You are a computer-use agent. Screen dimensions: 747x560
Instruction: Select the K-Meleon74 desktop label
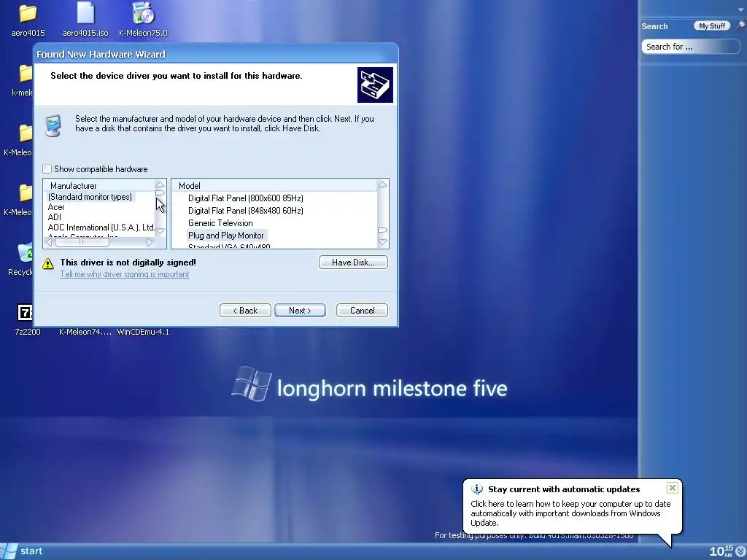pos(85,332)
